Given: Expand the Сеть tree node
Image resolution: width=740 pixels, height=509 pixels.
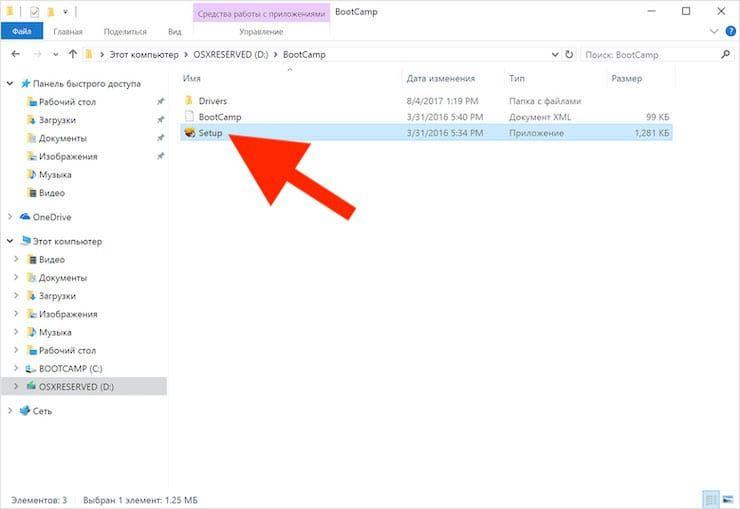Looking at the screenshot, I should tap(10, 411).
